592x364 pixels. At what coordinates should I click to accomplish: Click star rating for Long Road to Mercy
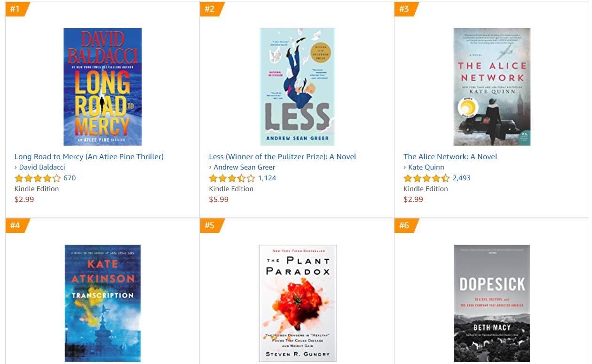[x=38, y=178]
